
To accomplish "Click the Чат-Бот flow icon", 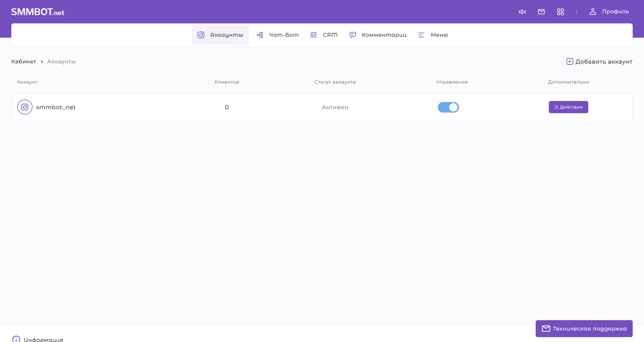I will pos(260,35).
